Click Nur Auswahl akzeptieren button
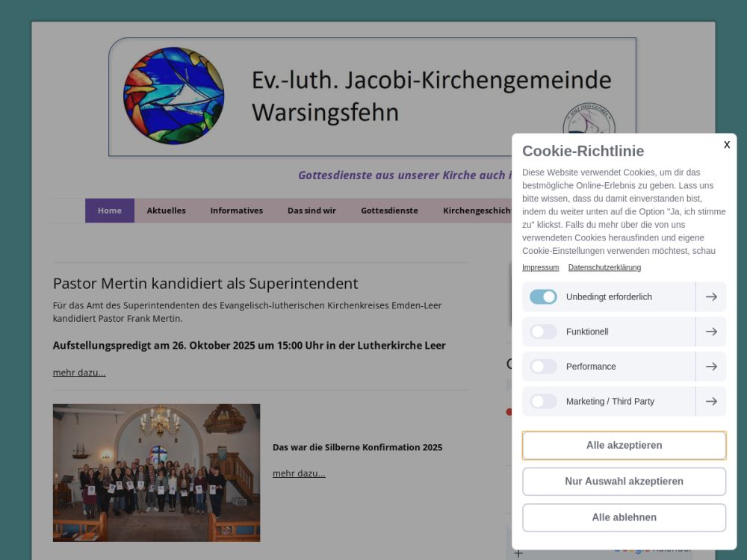The image size is (747, 560). click(624, 482)
